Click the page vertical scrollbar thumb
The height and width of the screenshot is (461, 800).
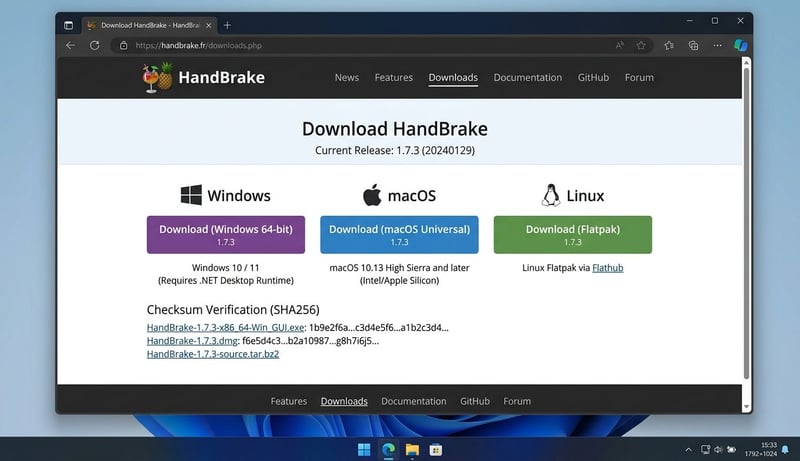[746, 223]
